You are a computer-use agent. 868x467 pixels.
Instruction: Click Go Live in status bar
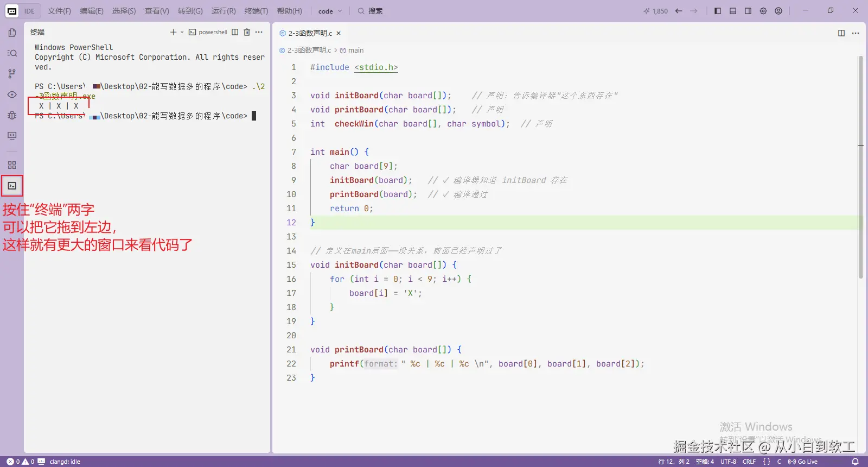tap(803, 462)
